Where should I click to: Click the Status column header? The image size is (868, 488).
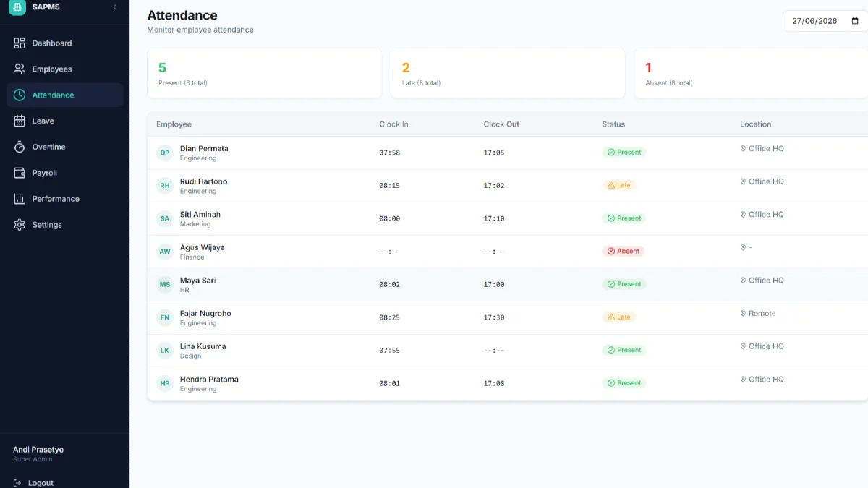point(613,124)
